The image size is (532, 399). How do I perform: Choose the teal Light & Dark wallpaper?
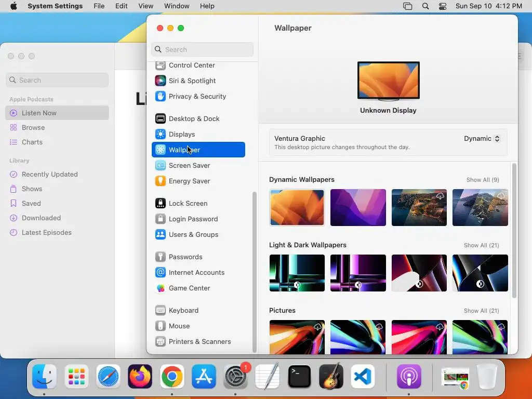pyautogui.click(x=297, y=273)
